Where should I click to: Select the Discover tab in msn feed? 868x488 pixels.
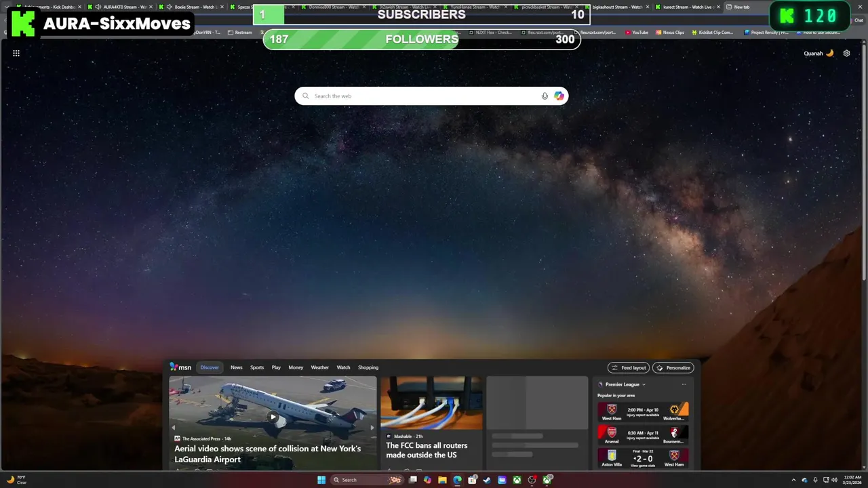210,367
